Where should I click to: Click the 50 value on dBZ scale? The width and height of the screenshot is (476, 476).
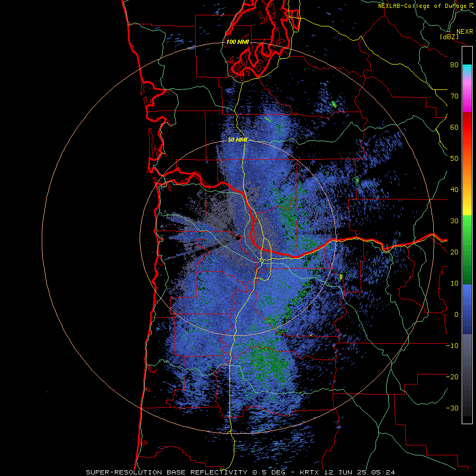(454, 159)
